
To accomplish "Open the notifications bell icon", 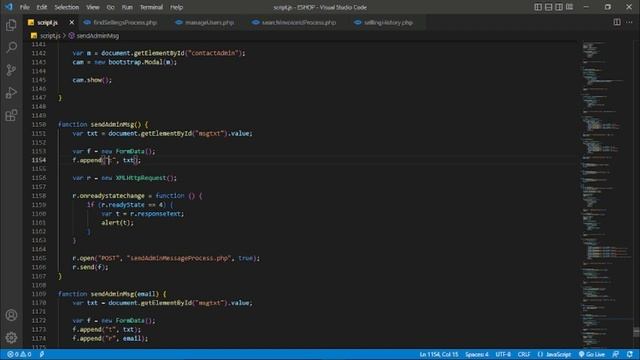I will [630, 354].
